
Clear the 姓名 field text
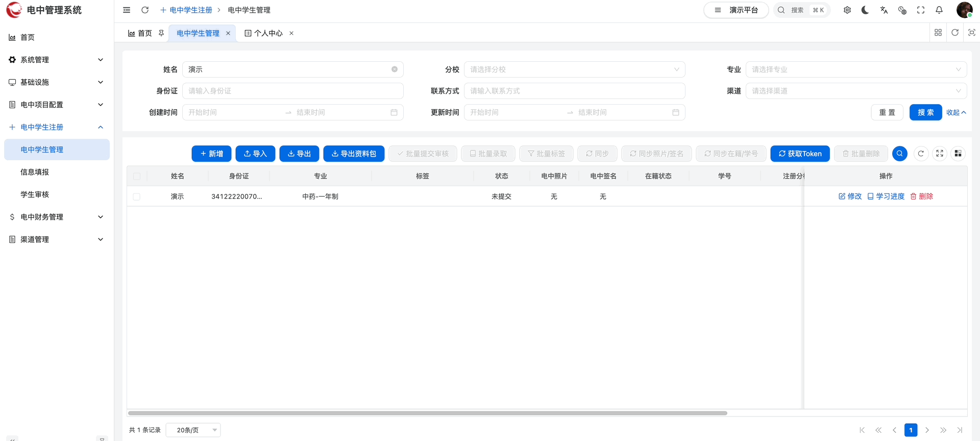click(x=395, y=69)
